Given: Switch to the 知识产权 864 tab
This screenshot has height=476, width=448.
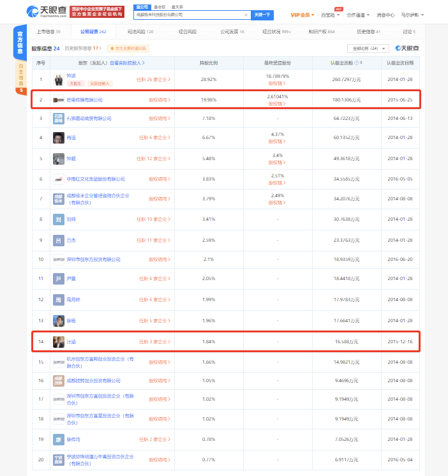Looking at the screenshot, I should click(x=322, y=31).
